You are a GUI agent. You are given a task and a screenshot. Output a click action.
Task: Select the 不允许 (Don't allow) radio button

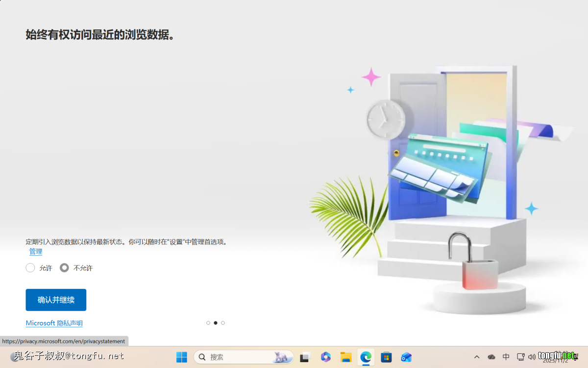64,268
